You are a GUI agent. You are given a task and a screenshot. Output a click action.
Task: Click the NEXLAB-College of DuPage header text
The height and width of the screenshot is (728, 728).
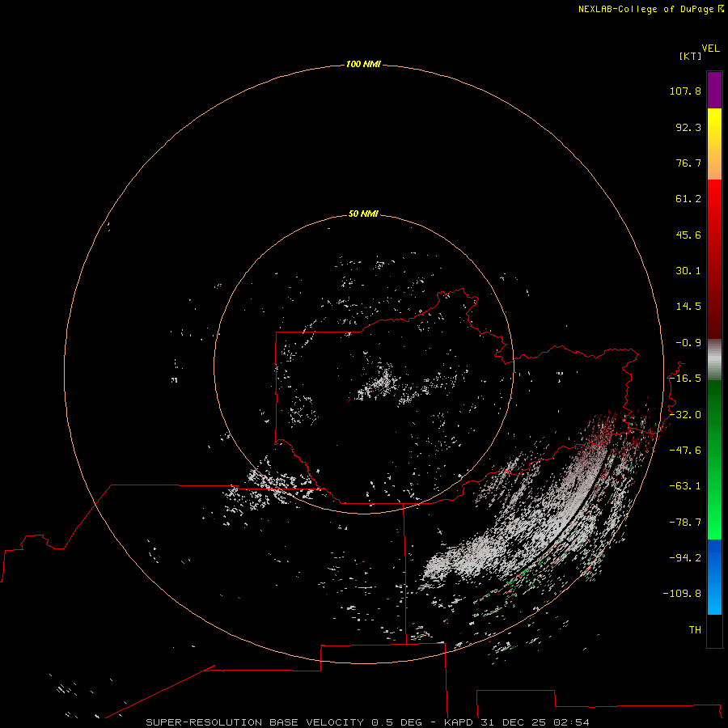tap(645, 9)
